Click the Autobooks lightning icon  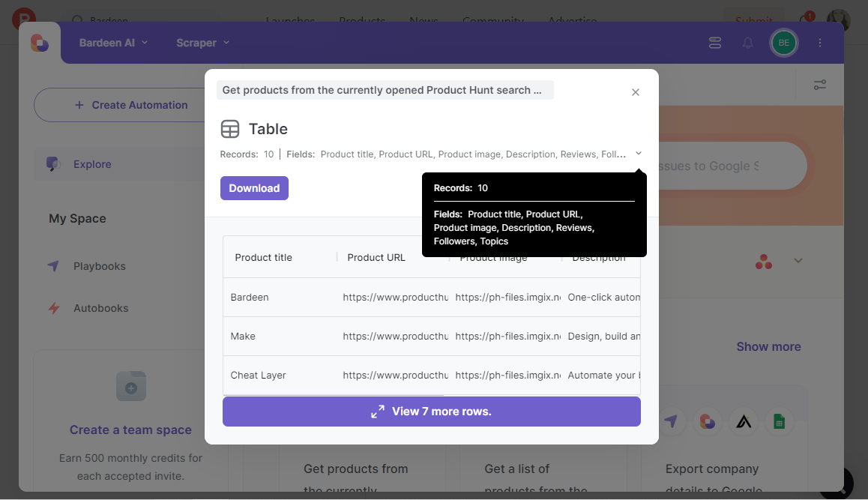[54, 308]
